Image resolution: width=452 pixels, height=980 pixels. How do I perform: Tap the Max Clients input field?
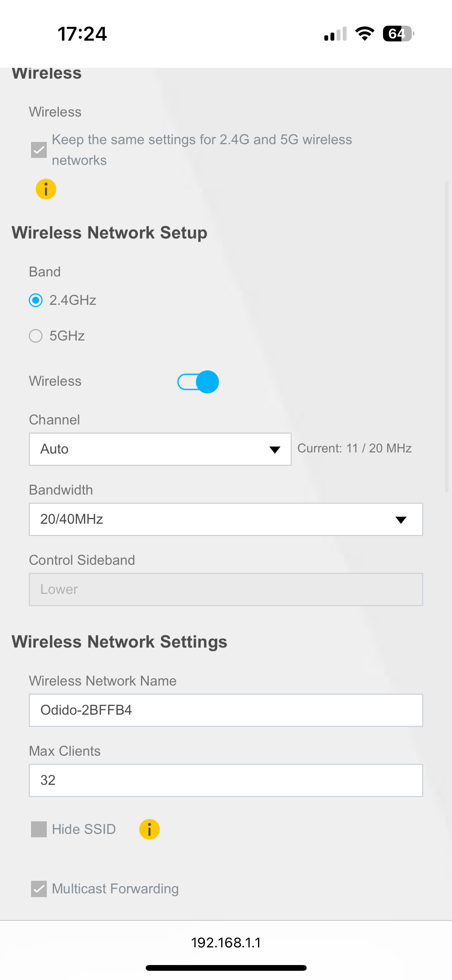pyautogui.click(x=226, y=780)
